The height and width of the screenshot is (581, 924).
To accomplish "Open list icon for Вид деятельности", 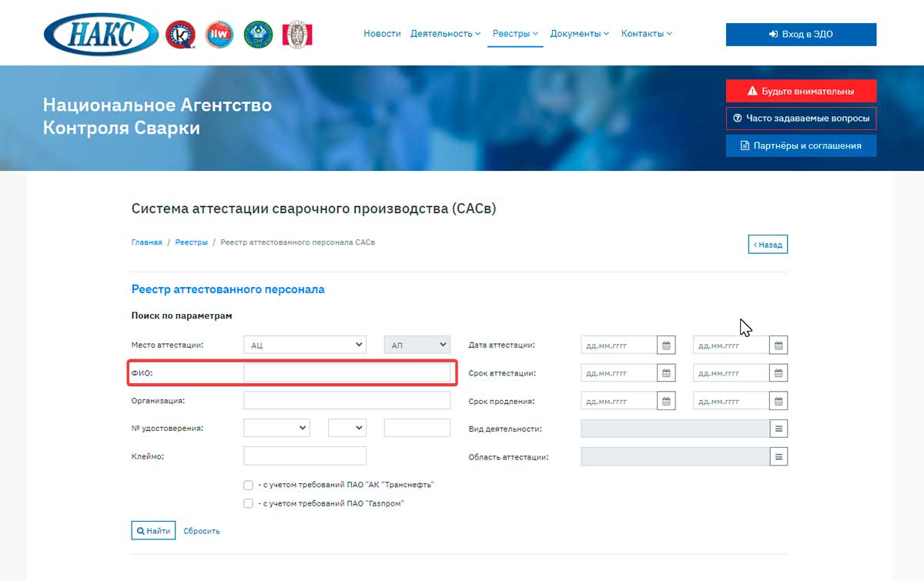I will [778, 429].
